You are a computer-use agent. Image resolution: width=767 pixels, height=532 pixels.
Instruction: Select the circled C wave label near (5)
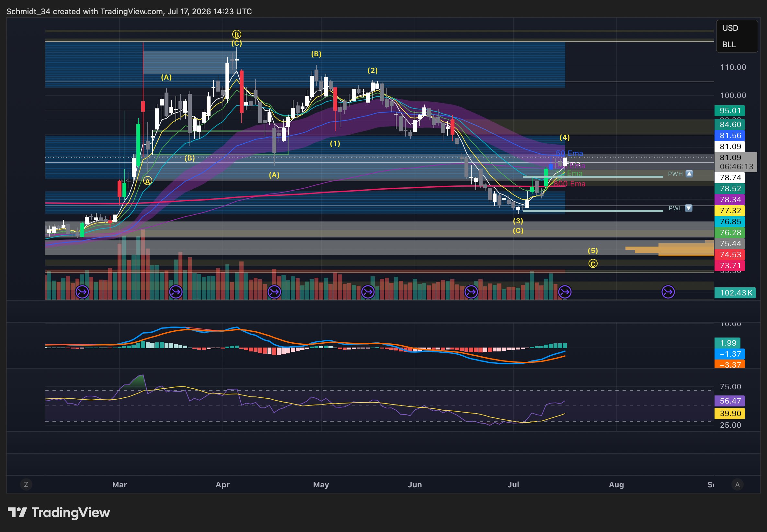(x=593, y=264)
